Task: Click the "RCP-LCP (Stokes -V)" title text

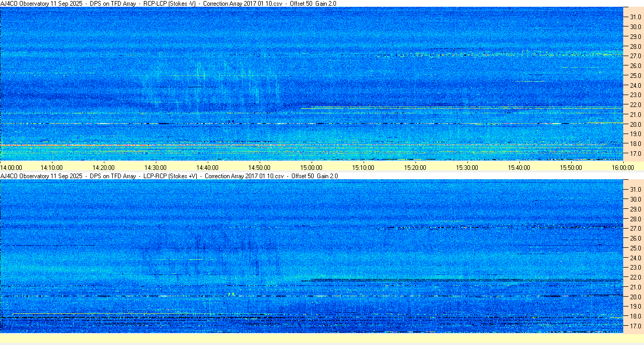Action: (x=170, y=3)
